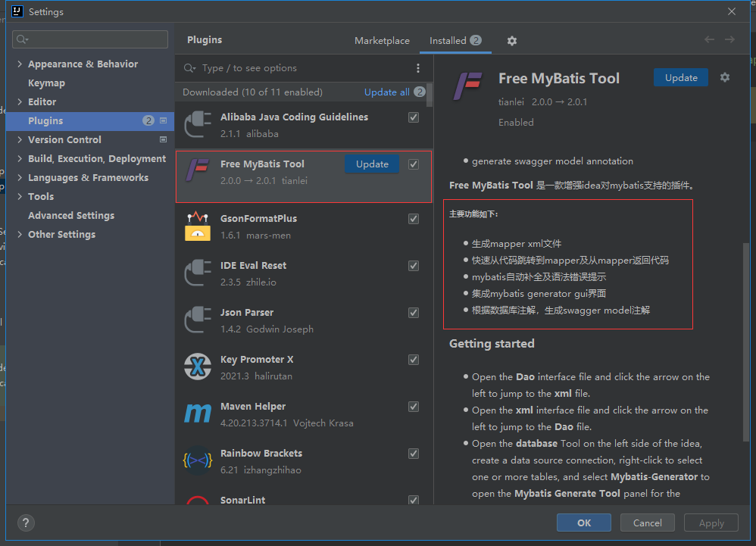Click the Free MyBatis Tool list icon

click(198, 170)
